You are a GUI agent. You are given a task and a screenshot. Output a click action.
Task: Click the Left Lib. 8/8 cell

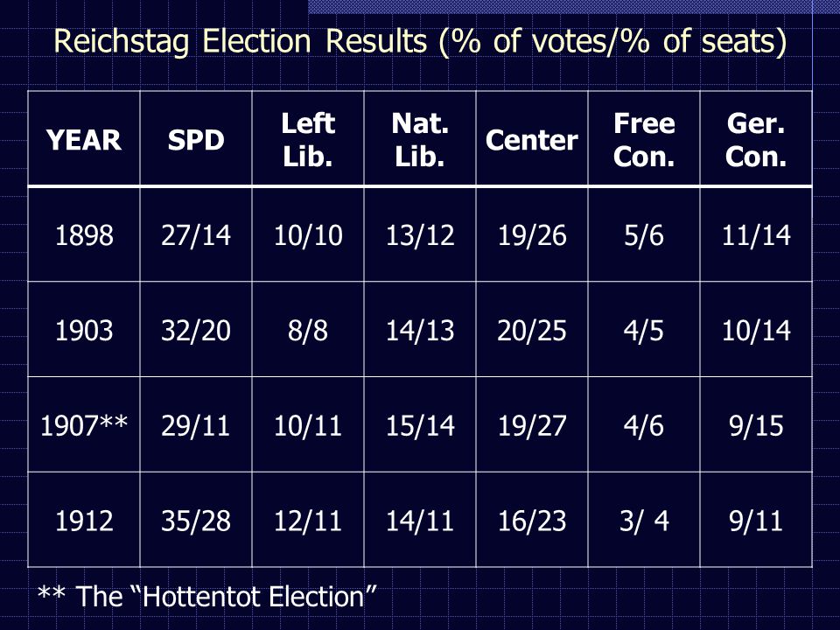[x=308, y=330]
